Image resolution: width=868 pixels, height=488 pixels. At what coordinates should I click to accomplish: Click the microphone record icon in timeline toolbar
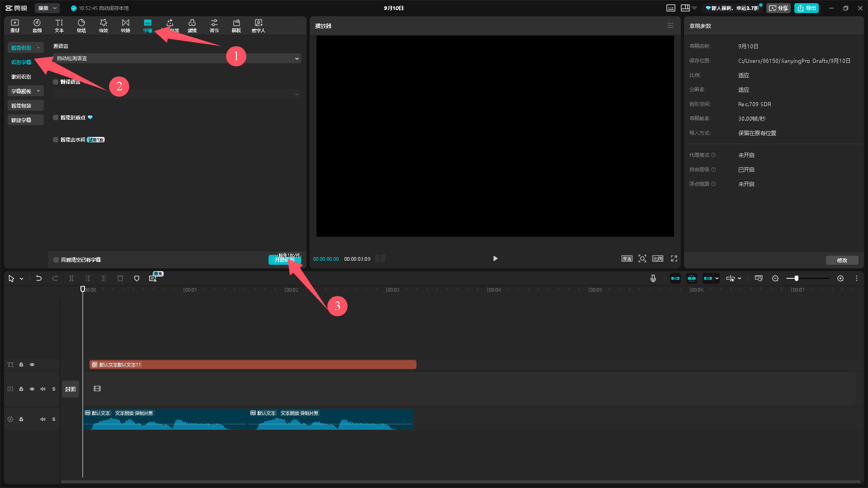tap(653, 278)
